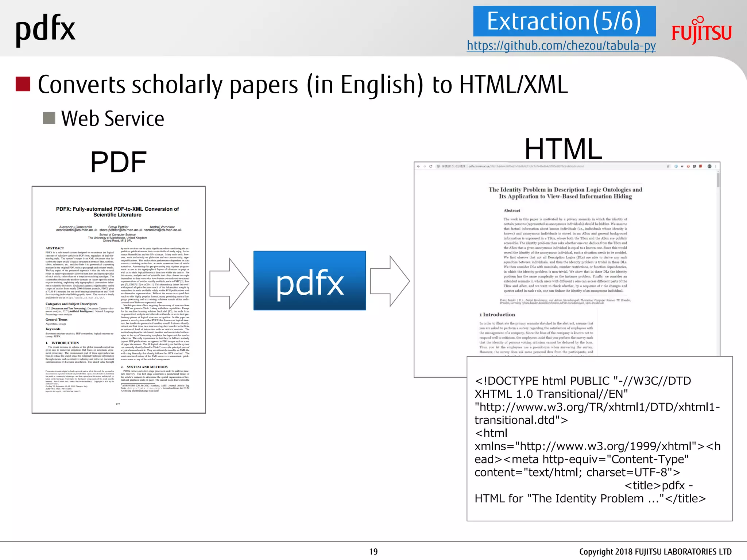Click the Extraction(5/6) header box
Screen dimensions: 747x560
point(564,21)
